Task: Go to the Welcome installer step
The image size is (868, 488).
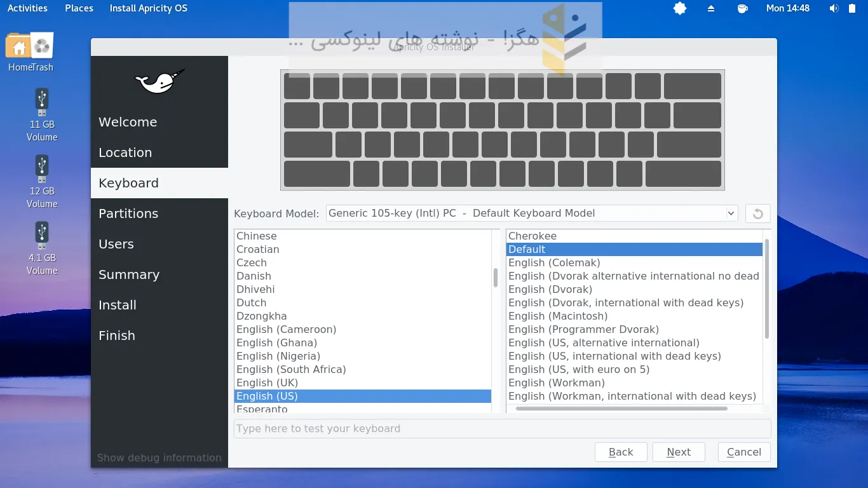Action: [159, 122]
